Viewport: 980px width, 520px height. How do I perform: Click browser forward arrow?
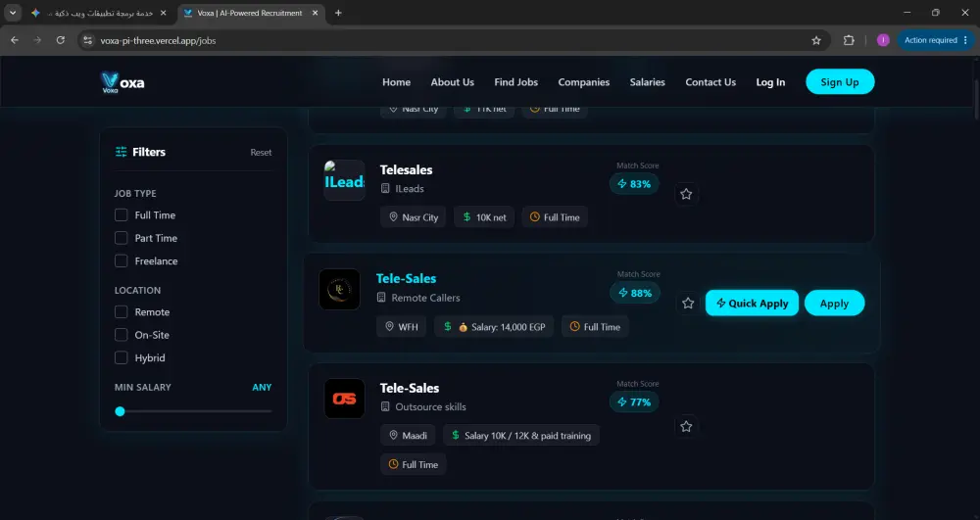click(37, 40)
